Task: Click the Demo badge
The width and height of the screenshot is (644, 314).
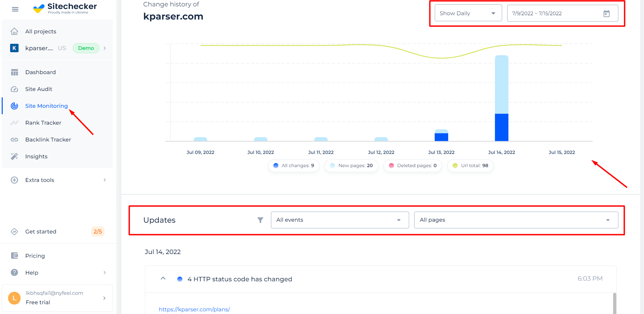Action: click(86, 48)
